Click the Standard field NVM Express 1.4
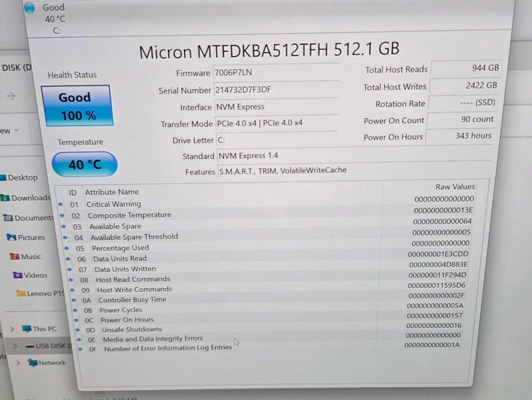Image resolution: width=532 pixels, height=400 pixels. [354, 155]
